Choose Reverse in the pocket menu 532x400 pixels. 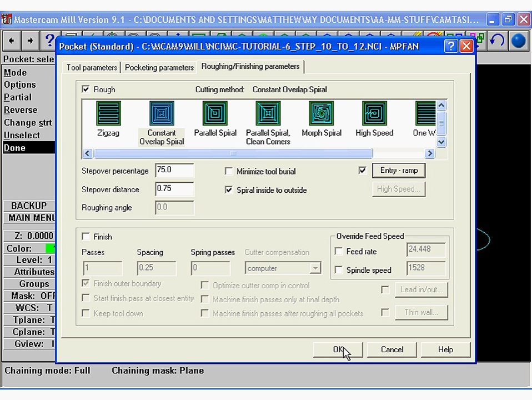[x=21, y=110]
